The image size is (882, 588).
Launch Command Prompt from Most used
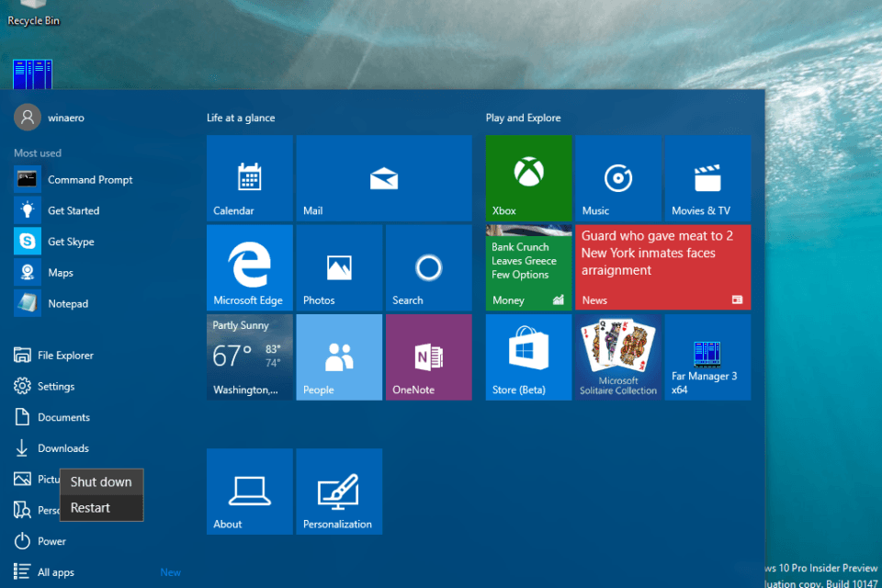click(89, 180)
